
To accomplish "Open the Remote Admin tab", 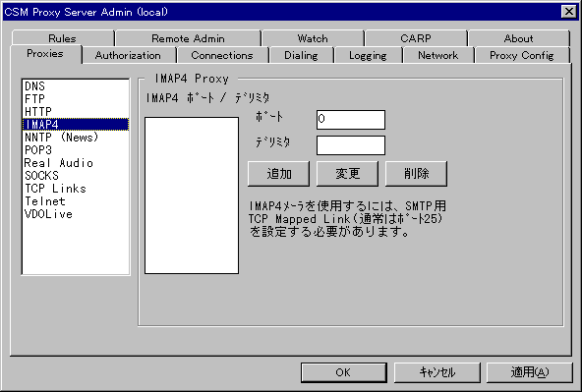I will click(x=188, y=38).
